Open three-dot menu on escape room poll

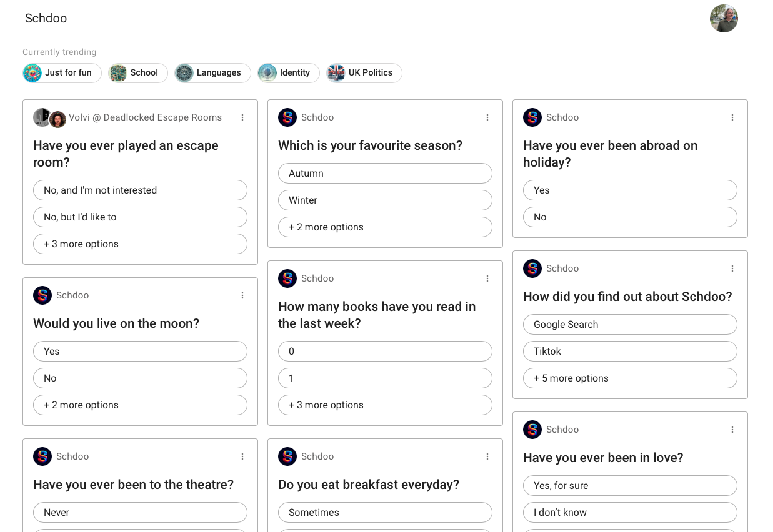click(242, 117)
